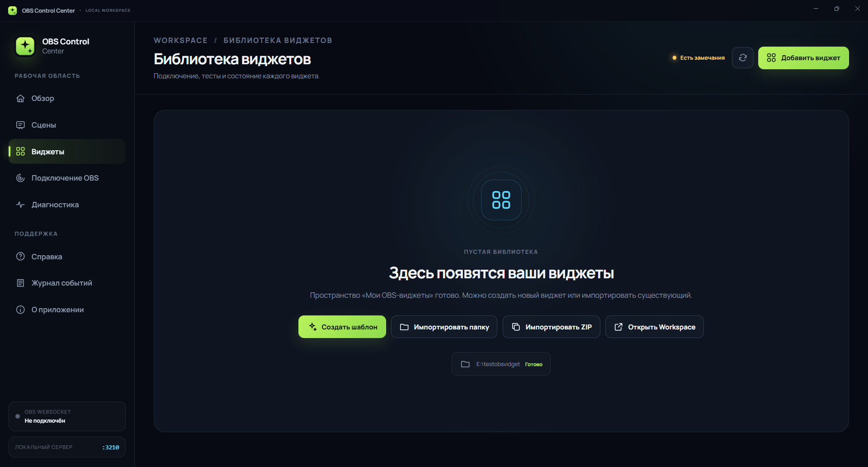Click Импортировать ZIP button
Image resolution: width=868 pixels, height=467 pixels.
point(552,327)
